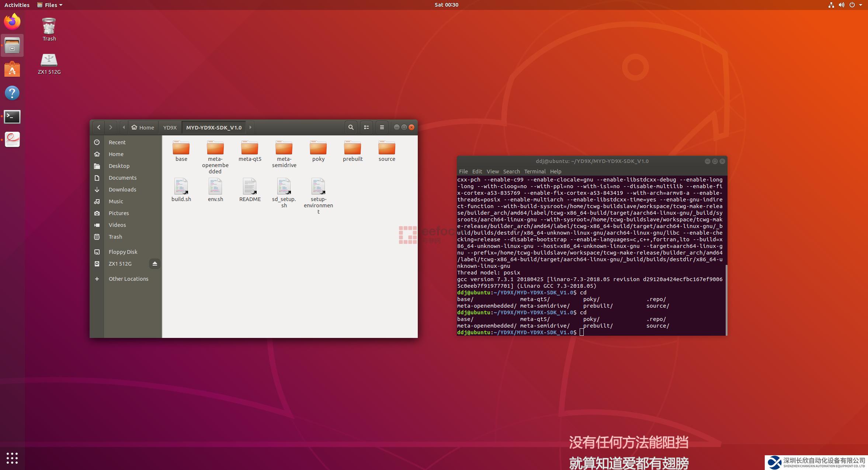Open the Files hamburger menu
The image size is (868, 470).
coord(382,127)
